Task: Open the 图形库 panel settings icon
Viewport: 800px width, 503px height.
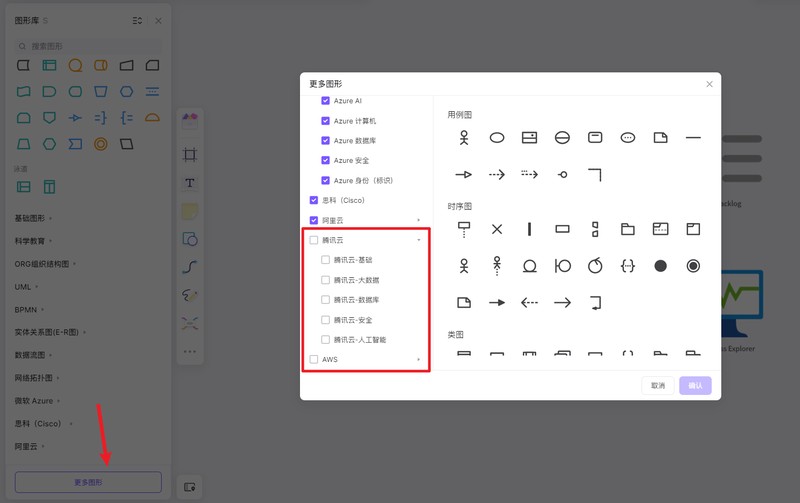Action: pos(137,20)
